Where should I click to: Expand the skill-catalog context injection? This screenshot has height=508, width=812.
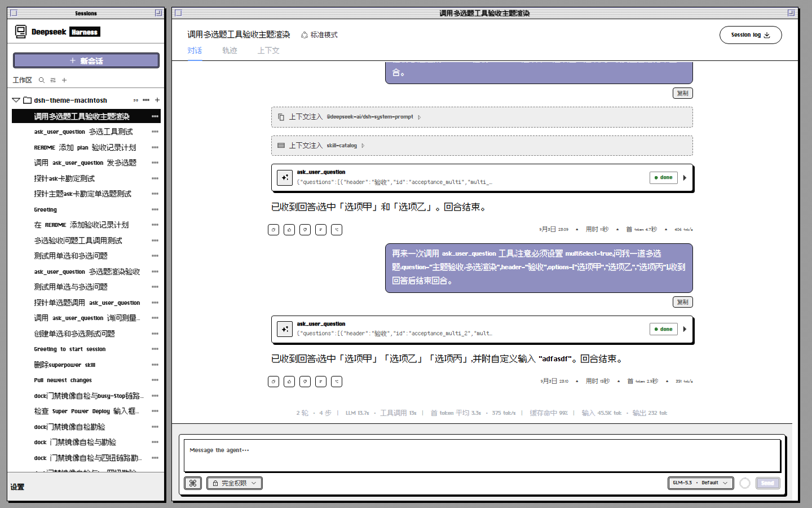pos(363,146)
